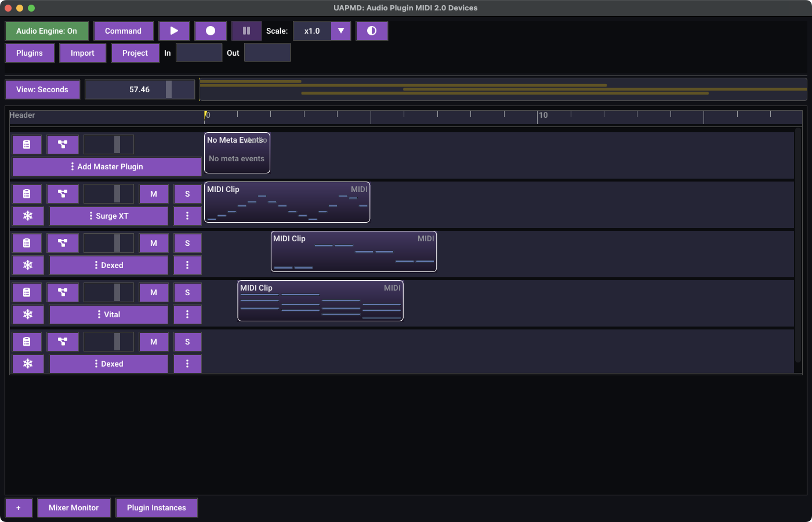Freeze the Vital track with the snowflake icon

pyautogui.click(x=28, y=314)
